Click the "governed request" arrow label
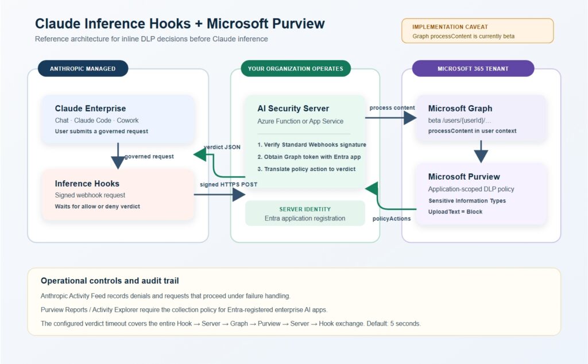This screenshot has width=588, height=364. [x=149, y=156]
